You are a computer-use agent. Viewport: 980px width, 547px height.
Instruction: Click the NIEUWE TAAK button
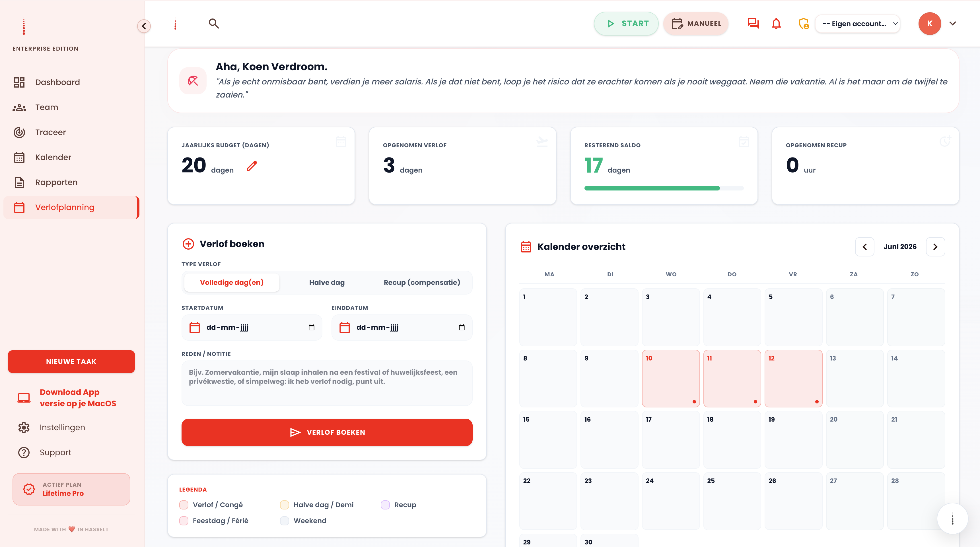pos(71,362)
